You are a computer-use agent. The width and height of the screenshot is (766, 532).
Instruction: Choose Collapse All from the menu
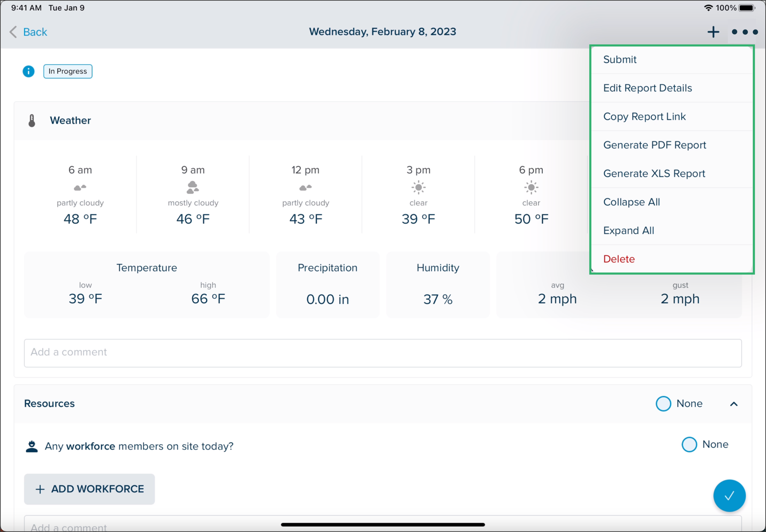tap(672, 202)
